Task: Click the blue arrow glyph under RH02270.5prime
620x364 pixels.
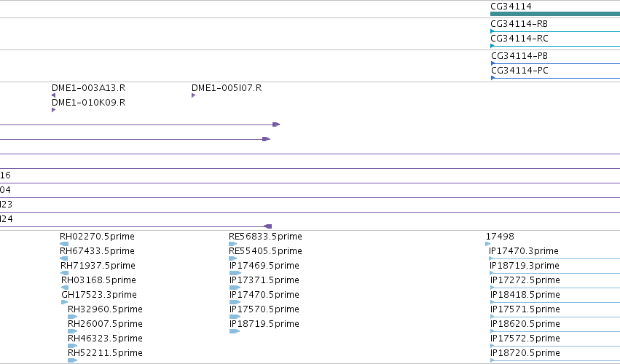Action: coord(64,244)
